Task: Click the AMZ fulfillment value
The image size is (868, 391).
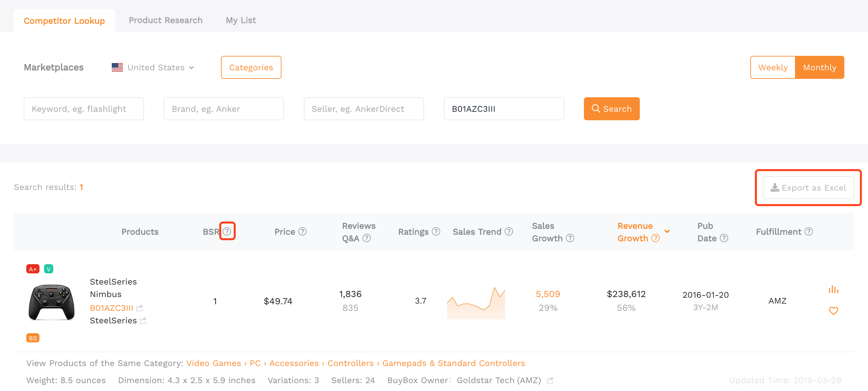Action: pyautogui.click(x=777, y=301)
